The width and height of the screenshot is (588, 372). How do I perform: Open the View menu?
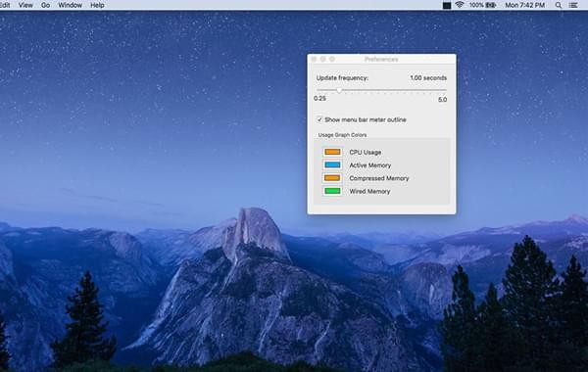pyautogui.click(x=25, y=5)
